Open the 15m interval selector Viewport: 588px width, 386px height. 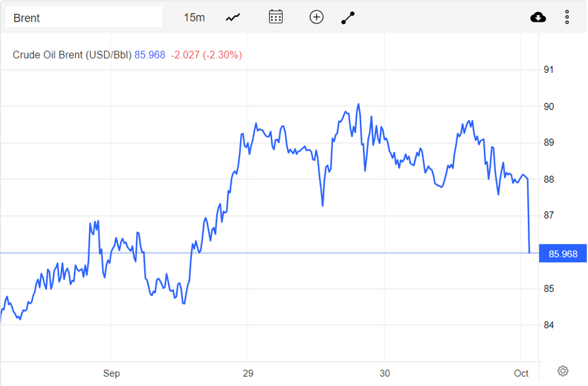pyautogui.click(x=194, y=17)
